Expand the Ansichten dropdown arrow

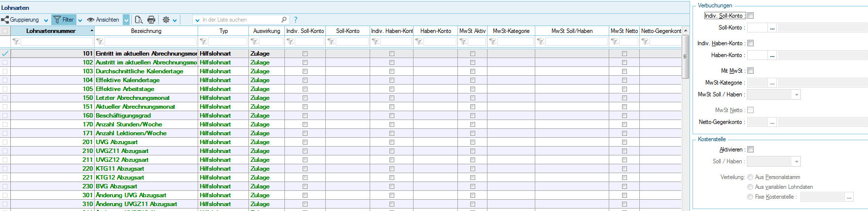point(126,20)
